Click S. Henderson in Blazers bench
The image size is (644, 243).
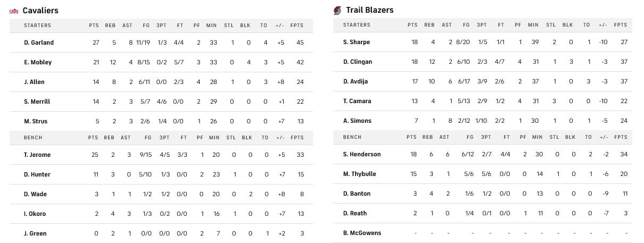(x=362, y=154)
